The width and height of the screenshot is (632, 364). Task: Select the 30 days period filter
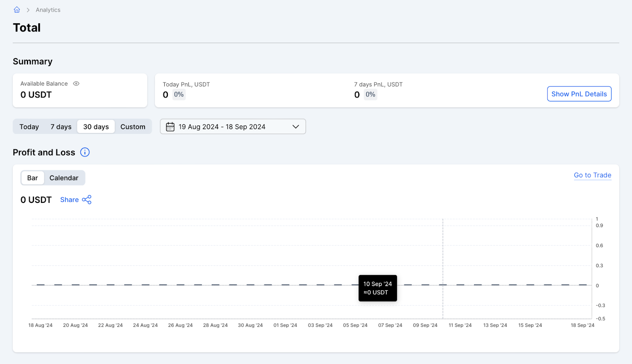pos(96,126)
